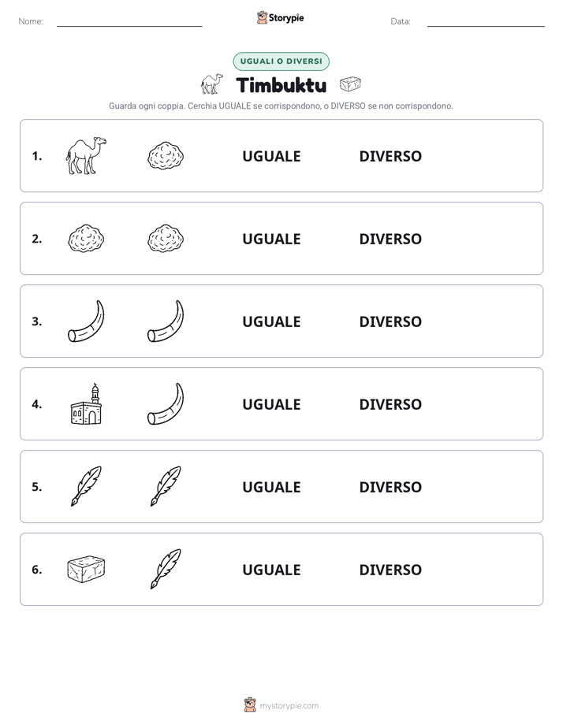Image resolution: width=563 pixels, height=728 pixels.
Task: Click the left tusk picture in row 3
Action: pyautogui.click(x=86, y=321)
